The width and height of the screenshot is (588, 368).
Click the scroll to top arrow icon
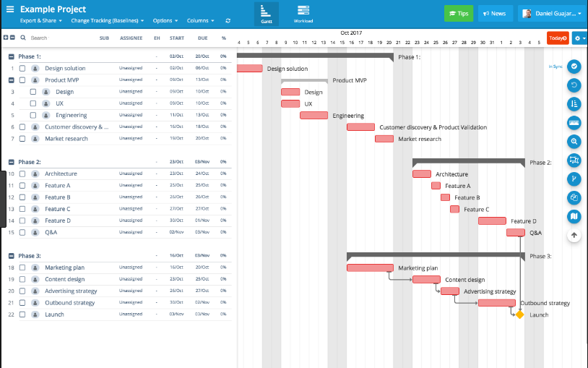tap(574, 234)
